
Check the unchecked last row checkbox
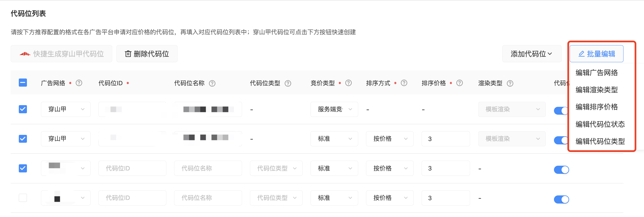(23, 198)
